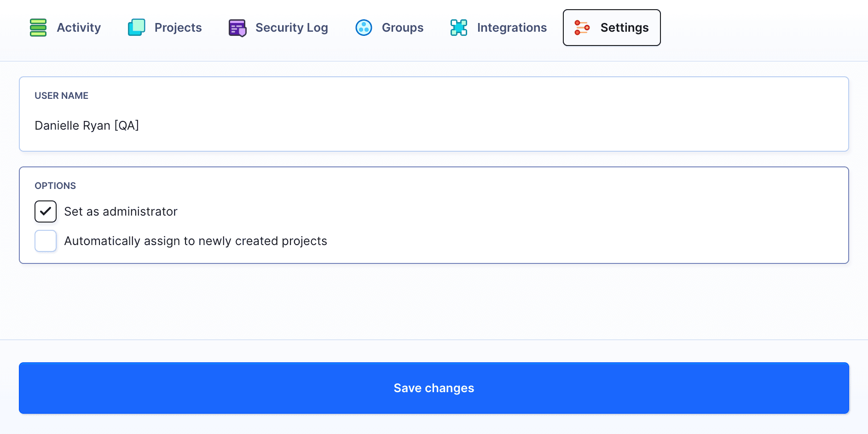Uncheck the Set as administrator checkbox
Image resolution: width=868 pixels, height=434 pixels.
tap(46, 211)
